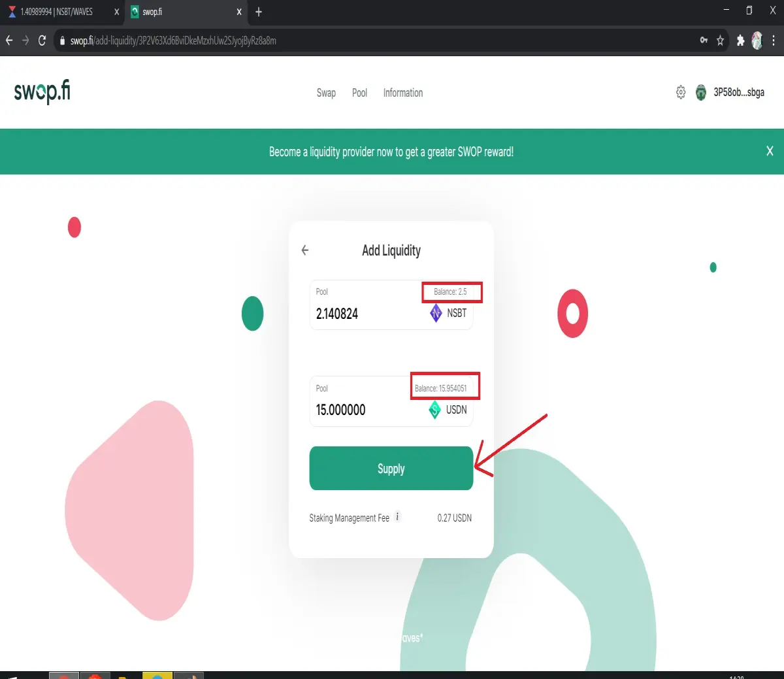Select the swop.fi browser tab
Viewport: 784px width, 679px height.
[x=186, y=12]
